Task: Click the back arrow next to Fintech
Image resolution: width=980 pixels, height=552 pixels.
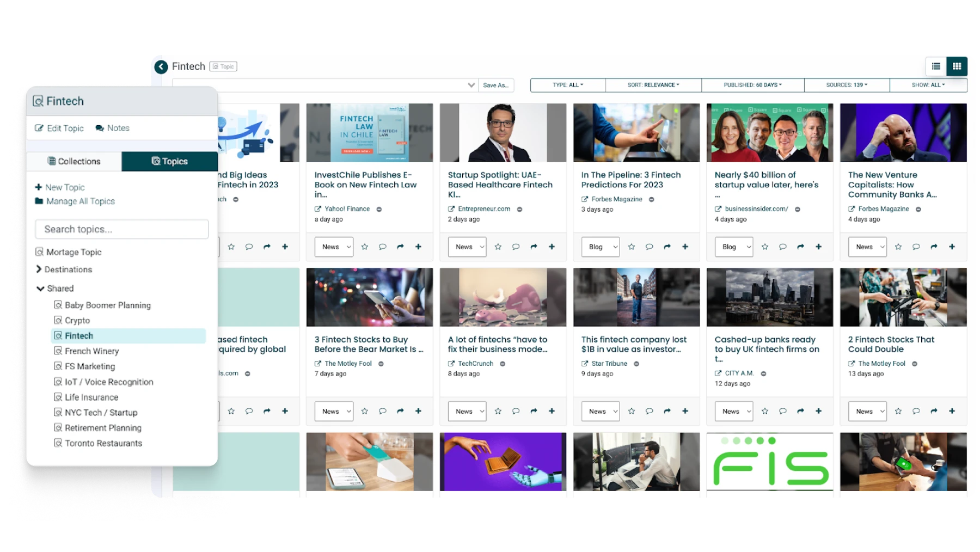Action: [x=161, y=66]
